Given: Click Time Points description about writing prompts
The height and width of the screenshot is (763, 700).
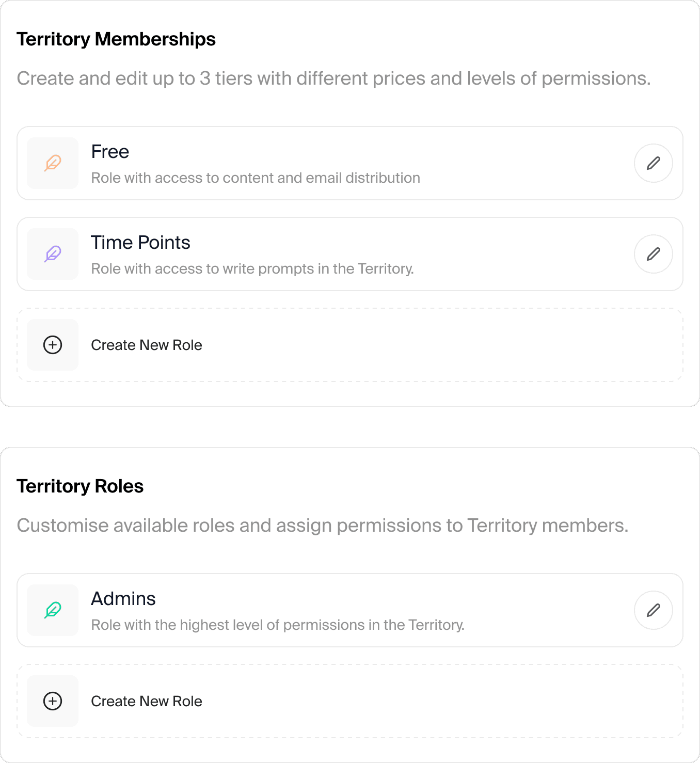Looking at the screenshot, I should pos(252,269).
